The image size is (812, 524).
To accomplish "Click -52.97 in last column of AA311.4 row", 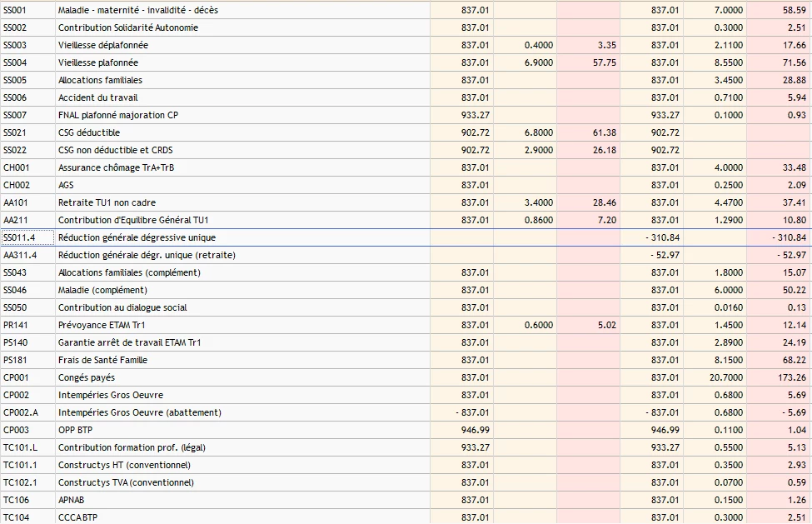I will tap(791, 255).
